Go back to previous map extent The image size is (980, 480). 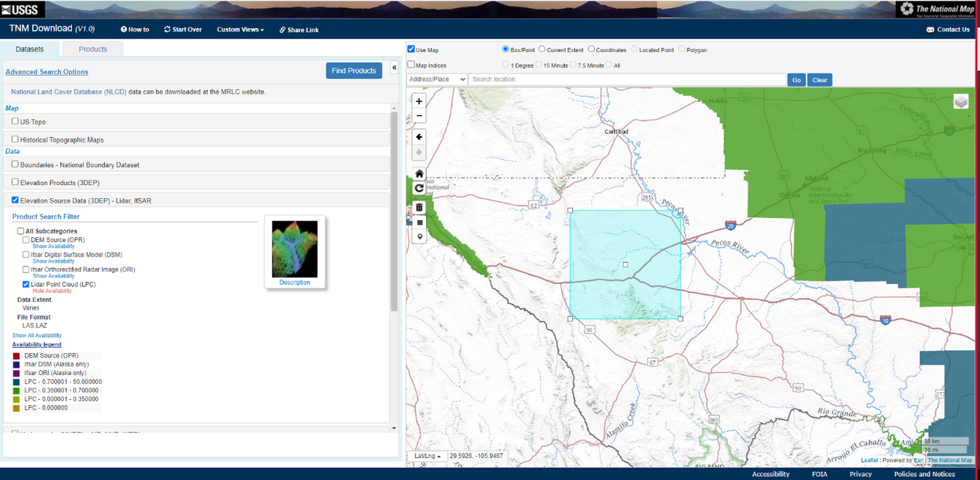point(419,137)
